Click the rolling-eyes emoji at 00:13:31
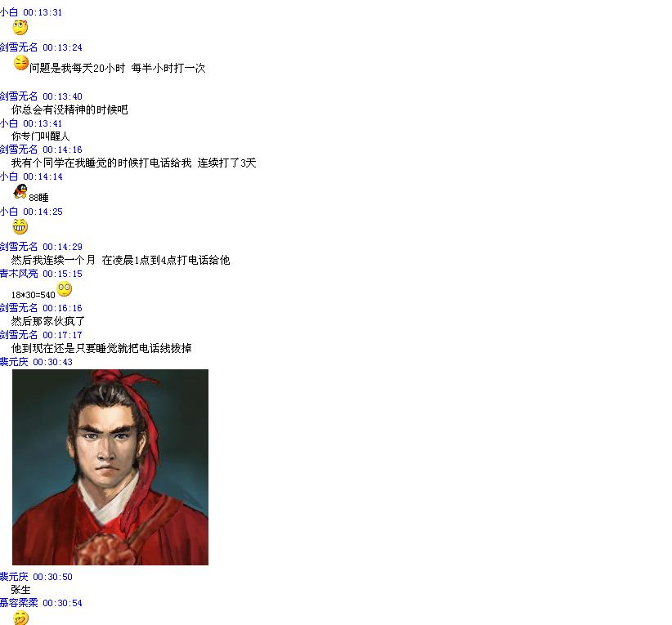Viewport: 672px width, 625px height. tap(20, 28)
